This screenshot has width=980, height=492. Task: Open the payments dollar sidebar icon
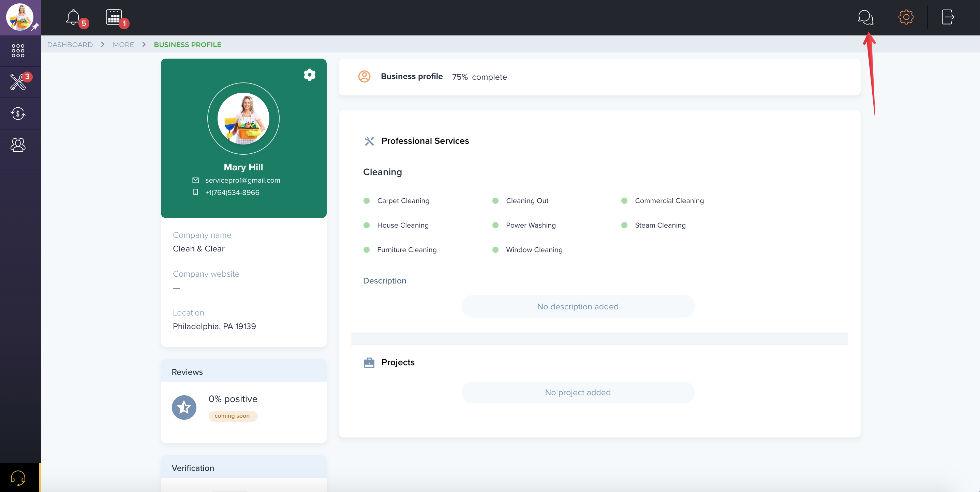[18, 113]
